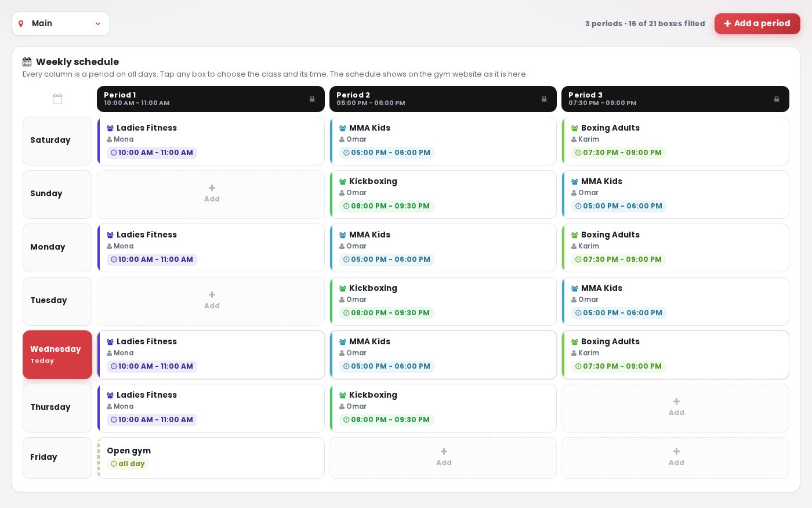Open Thursday's Kickboxing class title
Viewport: 812px width, 508px height.
click(x=373, y=395)
